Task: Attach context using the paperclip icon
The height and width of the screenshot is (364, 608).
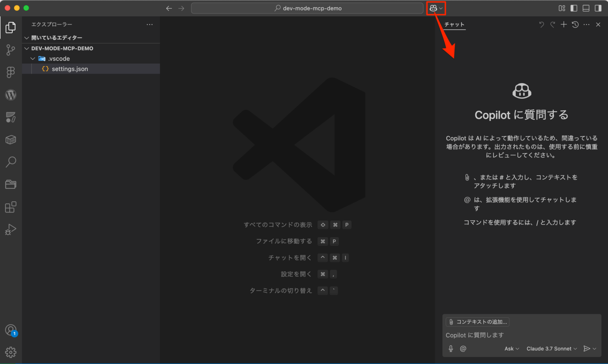Action: [450, 322]
